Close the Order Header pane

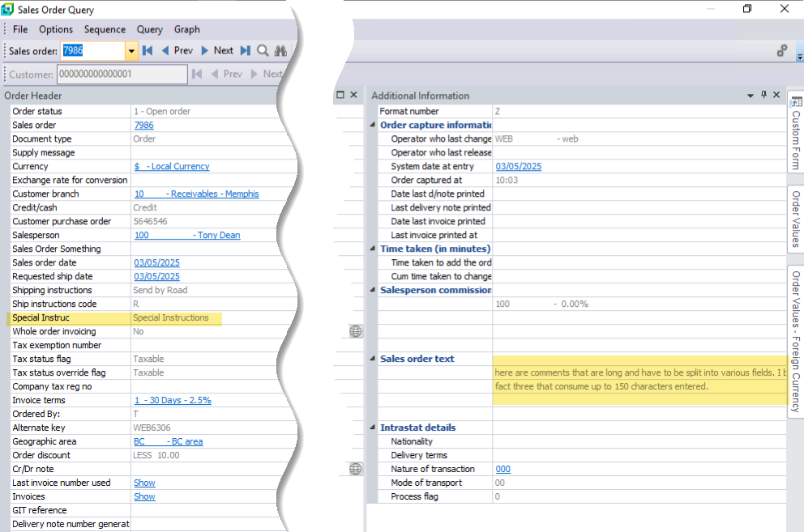pos(354,95)
